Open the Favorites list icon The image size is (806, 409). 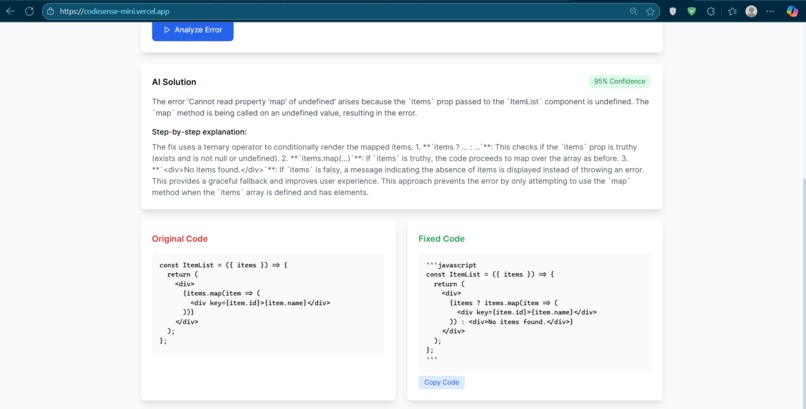[x=732, y=11]
